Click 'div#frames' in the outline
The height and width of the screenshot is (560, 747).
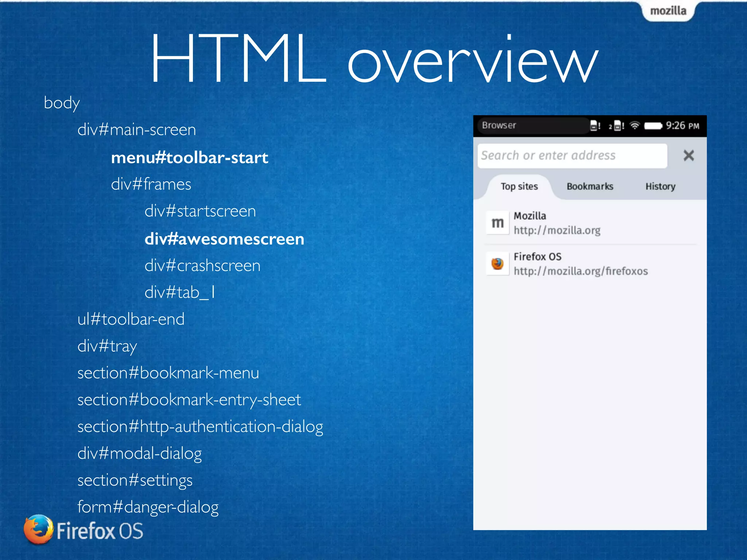tap(151, 184)
